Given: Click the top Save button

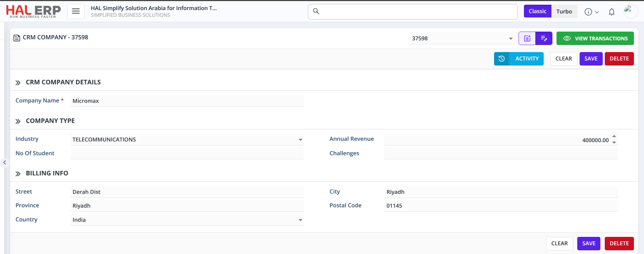Looking at the screenshot, I should (x=591, y=59).
